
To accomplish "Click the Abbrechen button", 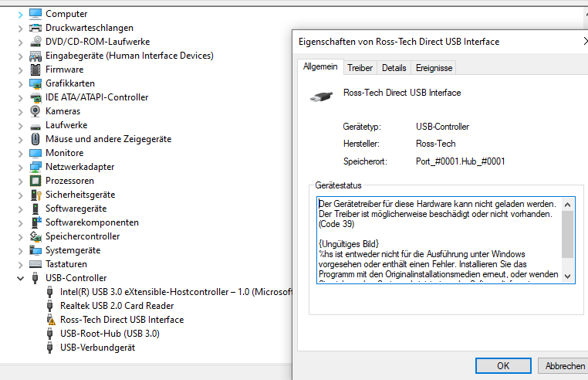I will (x=564, y=366).
